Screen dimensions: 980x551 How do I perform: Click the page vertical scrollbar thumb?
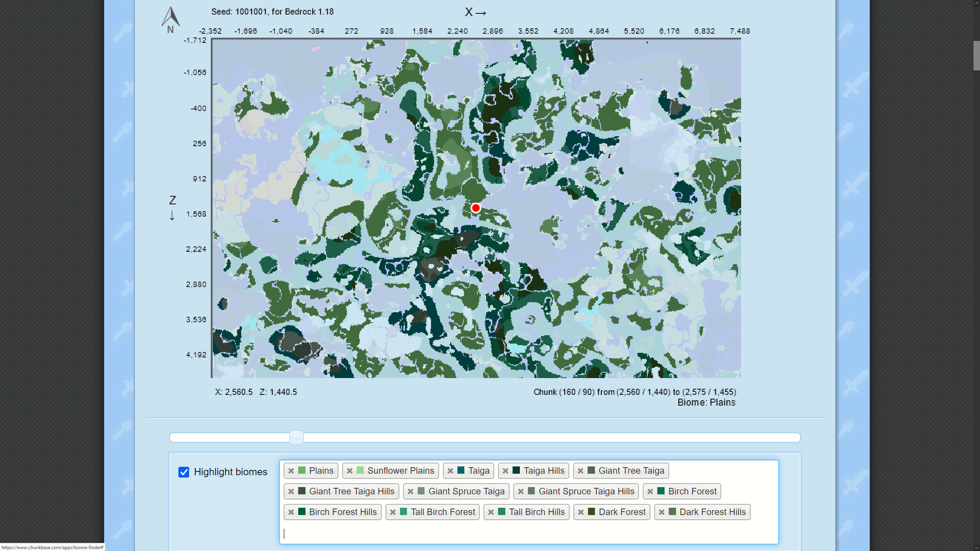(x=976, y=55)
